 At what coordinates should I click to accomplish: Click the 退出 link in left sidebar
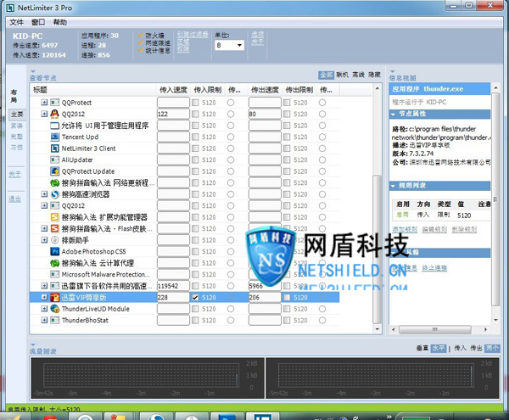coord(15,199)
